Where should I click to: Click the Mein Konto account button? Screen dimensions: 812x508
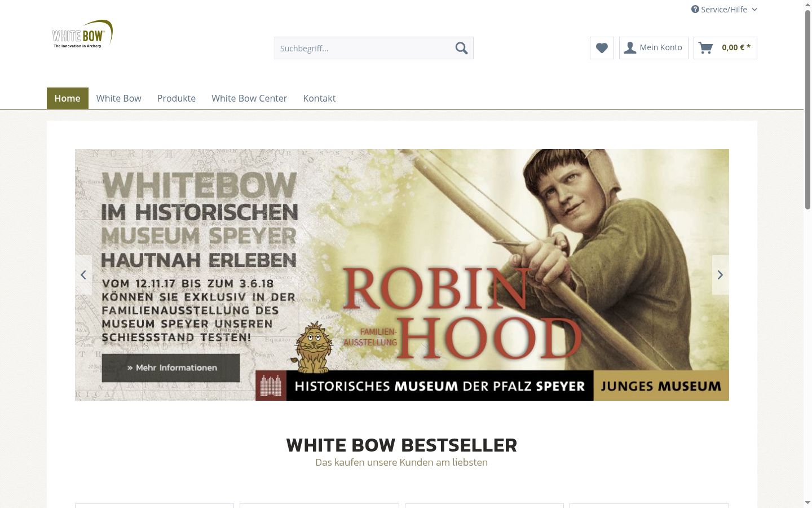tap(654, 48)
